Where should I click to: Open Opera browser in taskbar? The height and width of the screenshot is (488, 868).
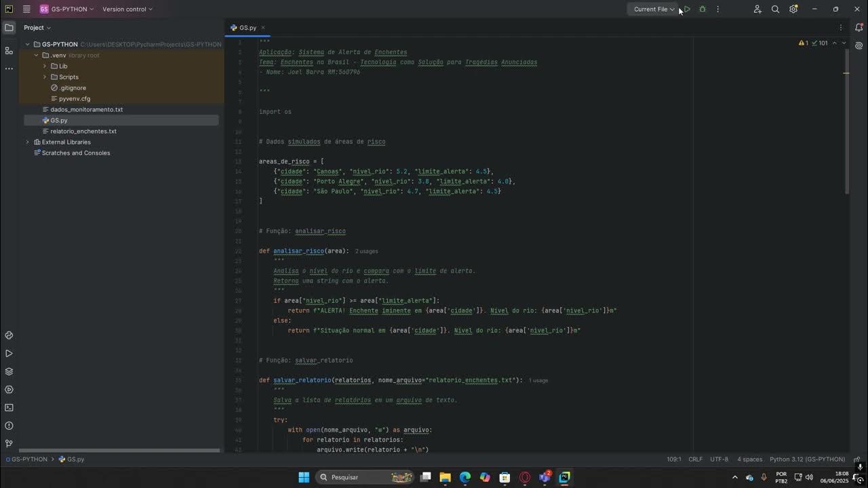[524, 477]
